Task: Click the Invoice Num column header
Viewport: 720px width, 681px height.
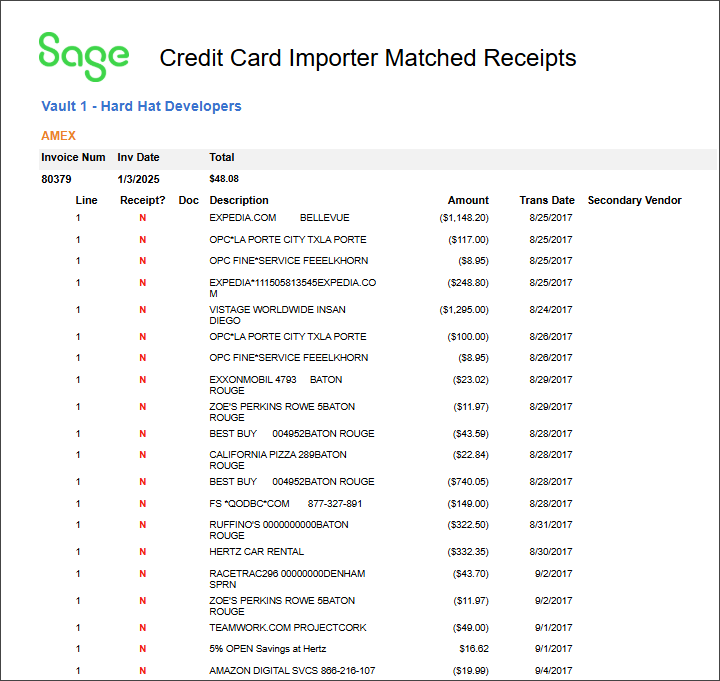Action: 73,158
